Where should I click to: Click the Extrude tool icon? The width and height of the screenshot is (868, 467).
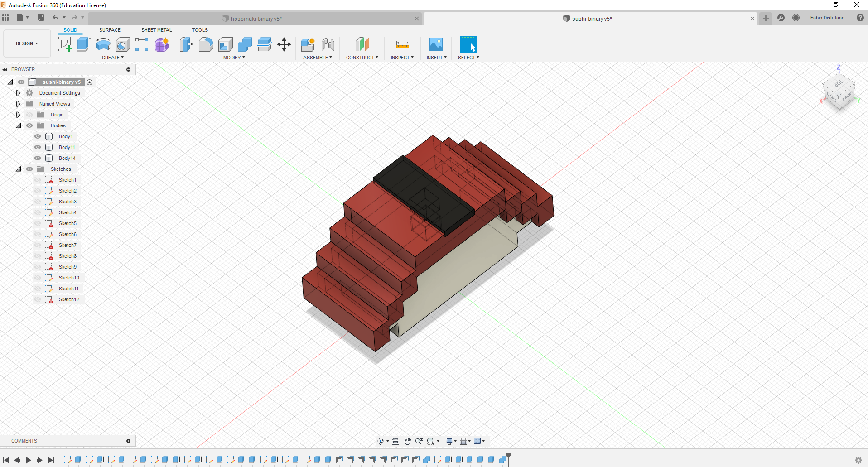tap(84, 44)
